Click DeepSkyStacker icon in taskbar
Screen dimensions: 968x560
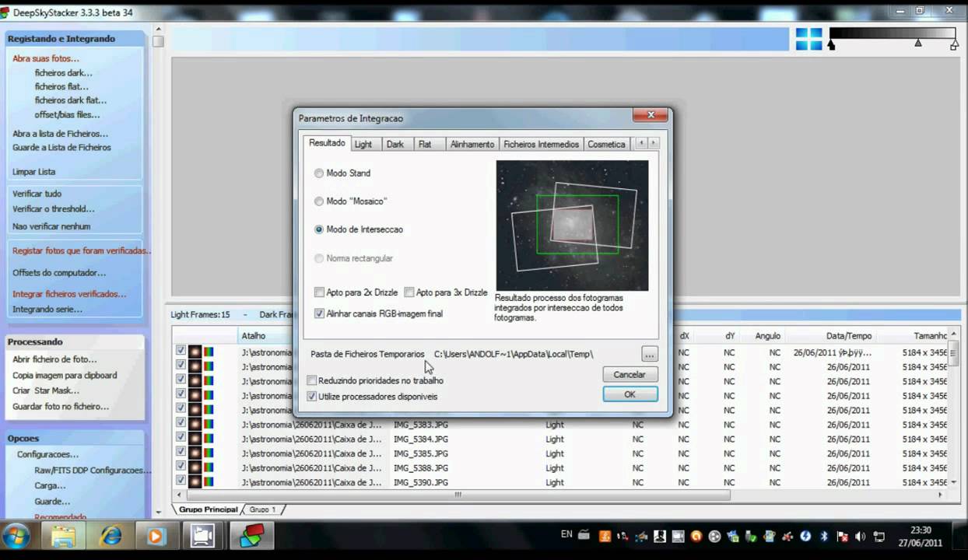point(251,536)
